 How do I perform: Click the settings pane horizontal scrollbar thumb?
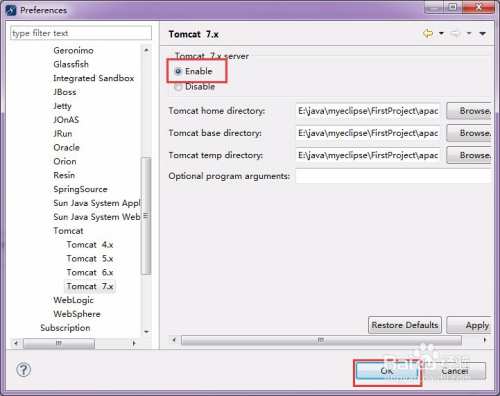click(x=321, y=340)
